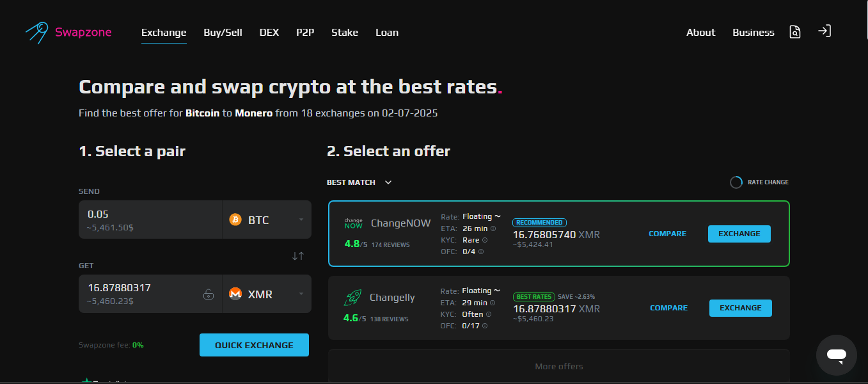
Task: Open the live chat bubble
Action: 836,355
